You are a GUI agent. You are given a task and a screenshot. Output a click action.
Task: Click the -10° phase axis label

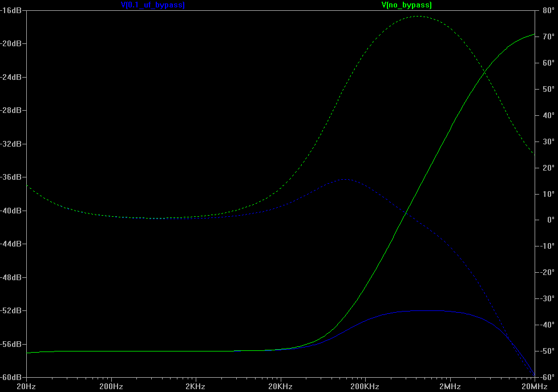[547, 246]
